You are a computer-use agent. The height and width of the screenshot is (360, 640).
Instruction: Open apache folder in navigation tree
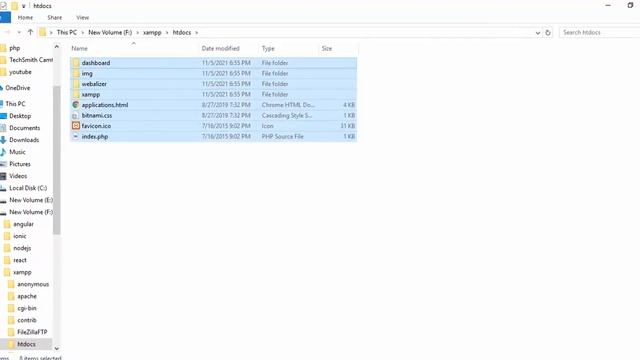[x=27, y=296]
